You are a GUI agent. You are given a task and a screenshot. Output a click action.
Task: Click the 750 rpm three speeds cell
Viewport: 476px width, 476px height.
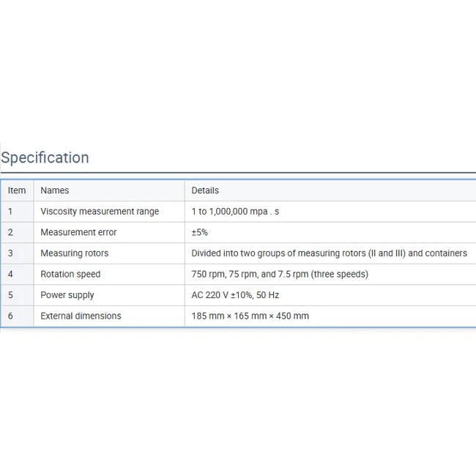tap(280, 274)
